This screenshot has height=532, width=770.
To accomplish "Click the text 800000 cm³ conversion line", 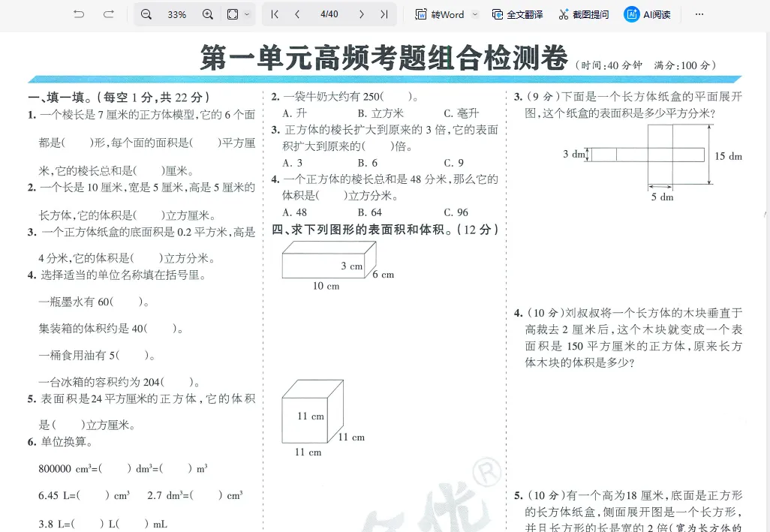I will [x=123, y=469].
